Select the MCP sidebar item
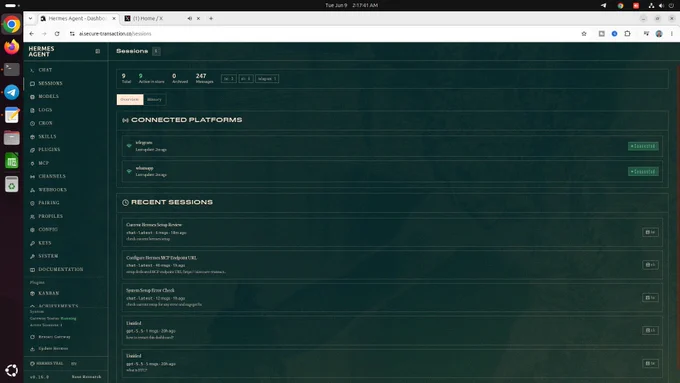 pos(43,163)
